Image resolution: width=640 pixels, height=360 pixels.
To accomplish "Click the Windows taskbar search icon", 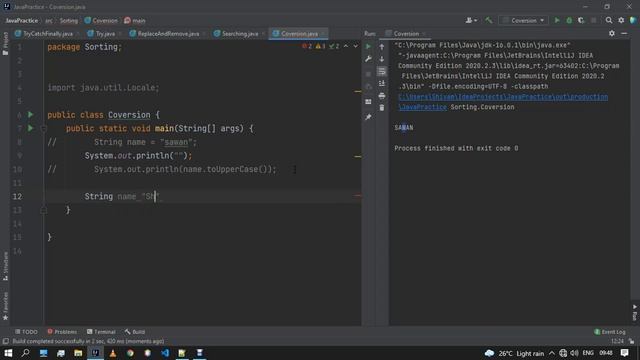I will coord(25,353).
